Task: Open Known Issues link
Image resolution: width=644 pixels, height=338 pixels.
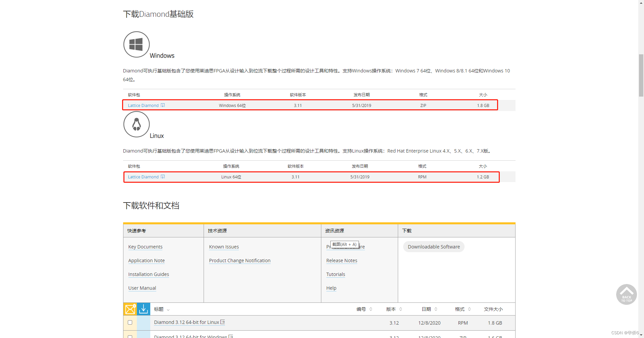Action: tap(224, 247)
